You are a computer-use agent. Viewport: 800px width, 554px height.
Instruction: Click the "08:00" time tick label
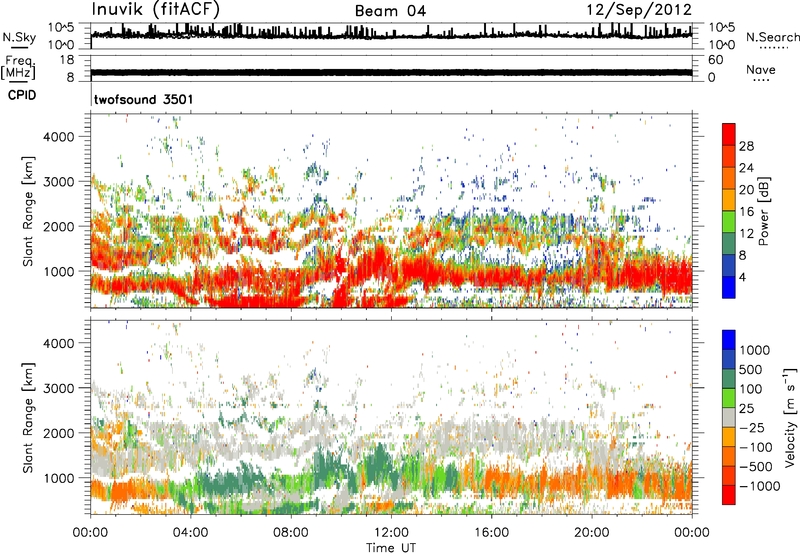tap(291, 533)
